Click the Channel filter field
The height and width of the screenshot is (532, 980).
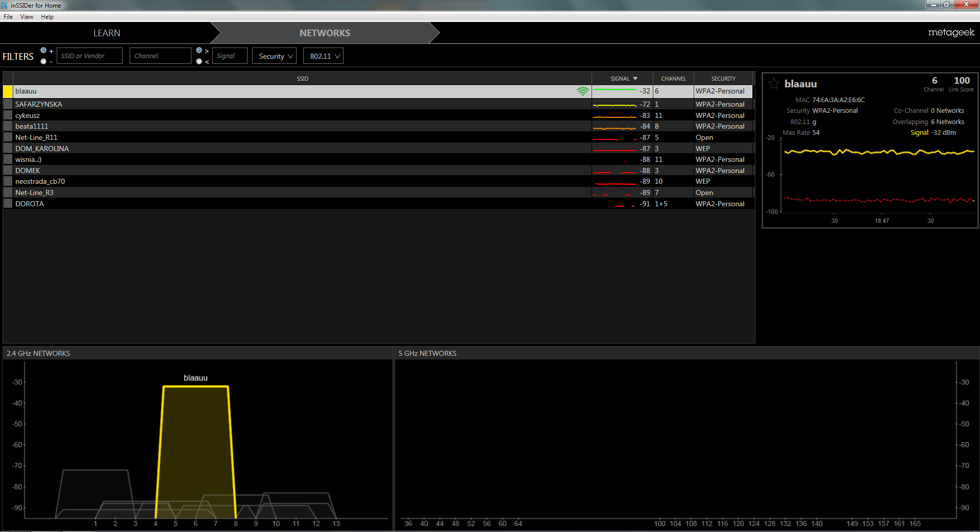160,56
